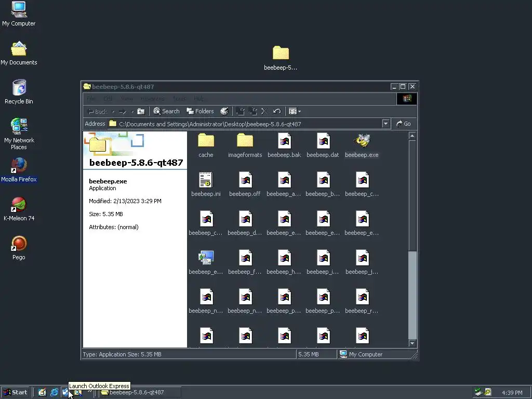
Task: Click the Copy To toolbar icon
Action: click(253, 111)
